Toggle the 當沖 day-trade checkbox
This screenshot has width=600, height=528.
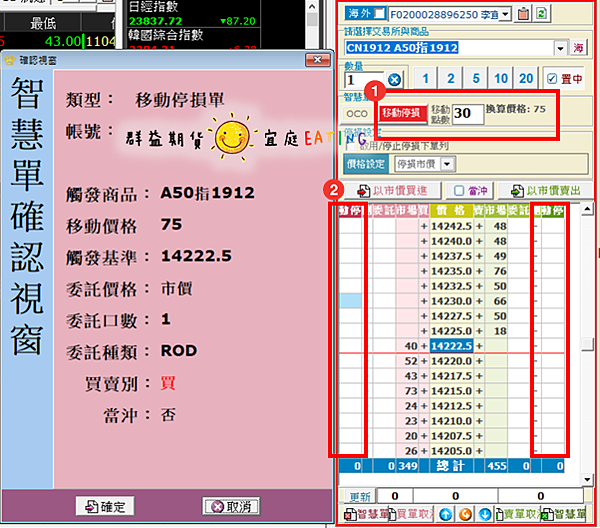pyautogui.click(x=459, y=191)
